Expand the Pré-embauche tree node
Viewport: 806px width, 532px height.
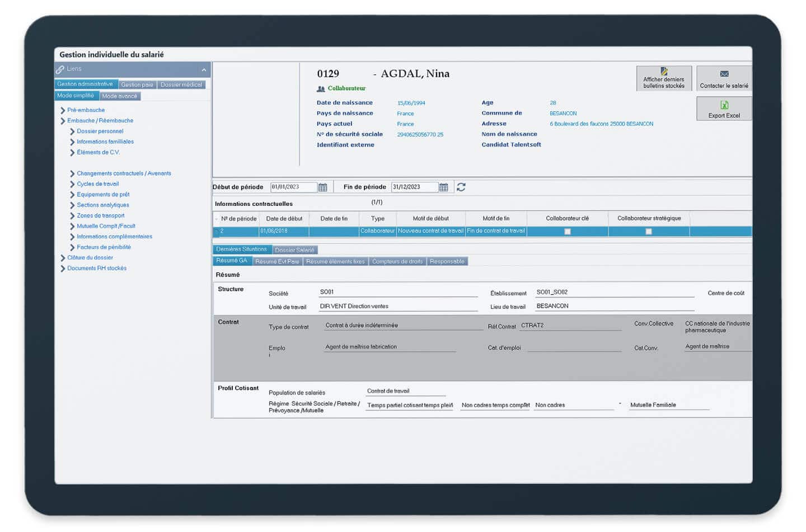click(63, 110)
